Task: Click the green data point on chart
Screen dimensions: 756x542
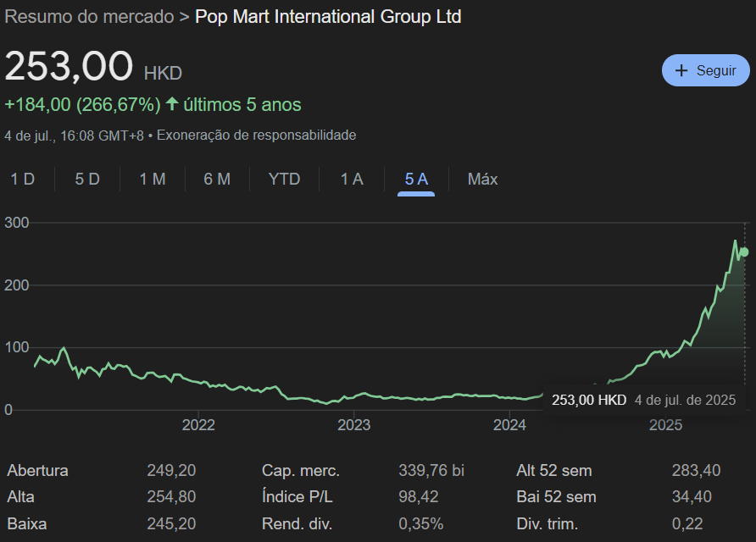Action: [744, 252]
